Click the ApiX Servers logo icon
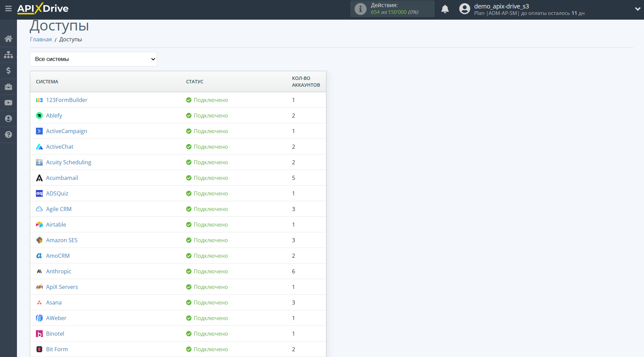This screenshot has width=644, height=357. (x=39, y=287)
